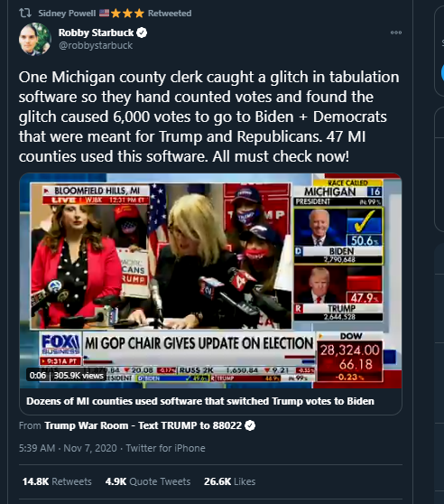Click the 0:06 video duration badge
Viewport: 444px width, 504px height.
tap(38, 375)
